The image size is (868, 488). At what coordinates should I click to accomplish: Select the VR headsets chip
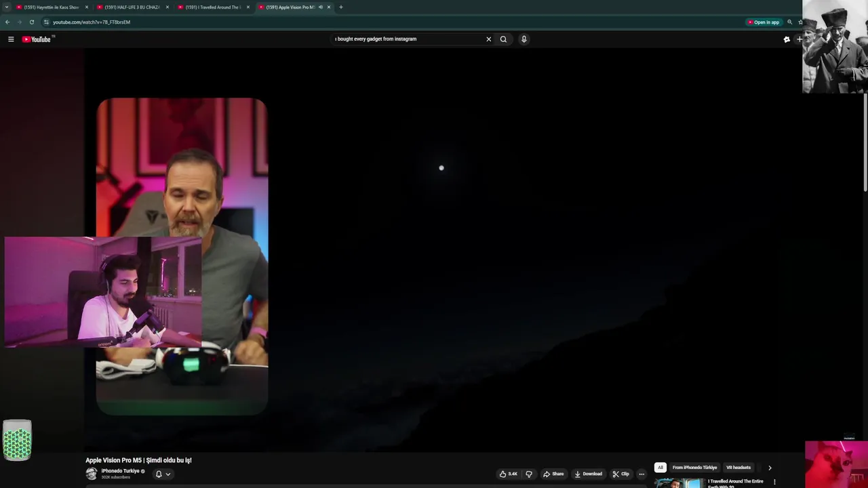738,468
